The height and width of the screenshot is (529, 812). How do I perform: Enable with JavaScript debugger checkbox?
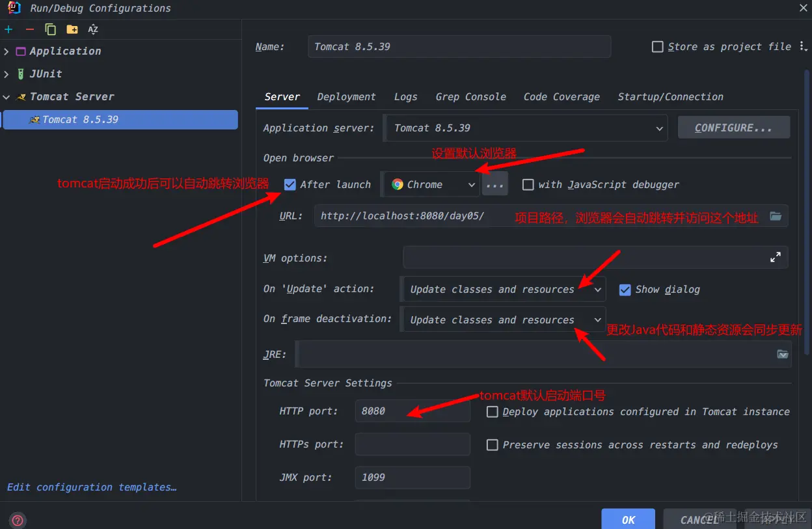528,185
